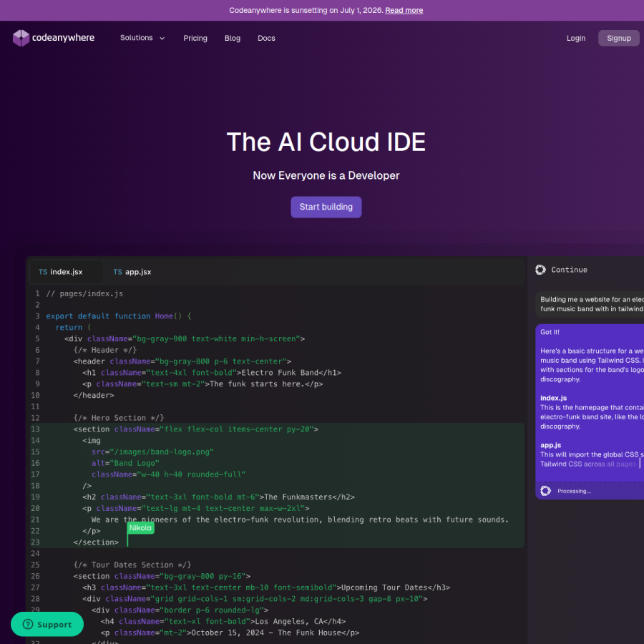Click the 'The funk starts here.' code line
This screenshot has width=644, height=644.
203,384
